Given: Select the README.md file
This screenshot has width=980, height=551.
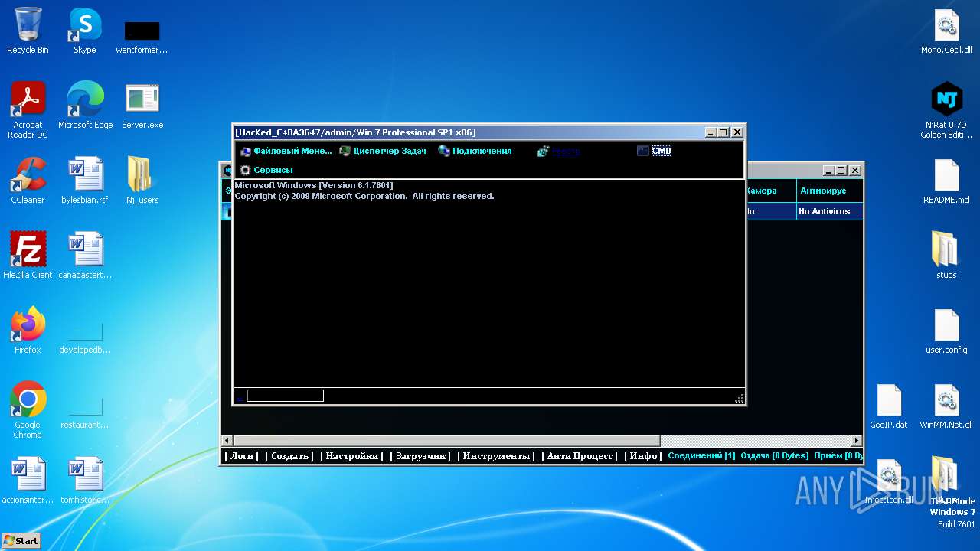Looking at the screenshot, I should point(946,181).
